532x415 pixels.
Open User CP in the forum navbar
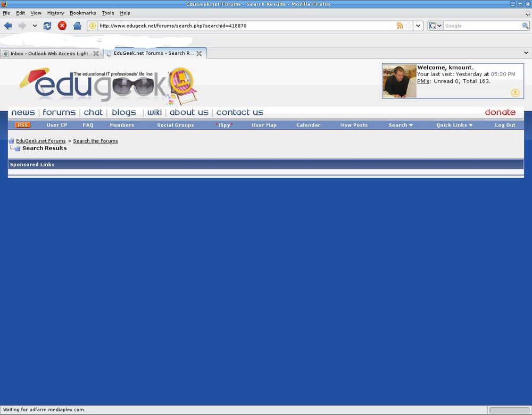click(57, 125)
